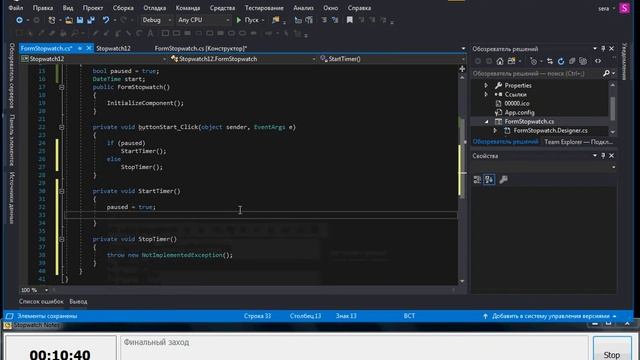640x360 pixels.
Task: Select the App.config file in Solution Explorer
Action: (x=519, y=113)
